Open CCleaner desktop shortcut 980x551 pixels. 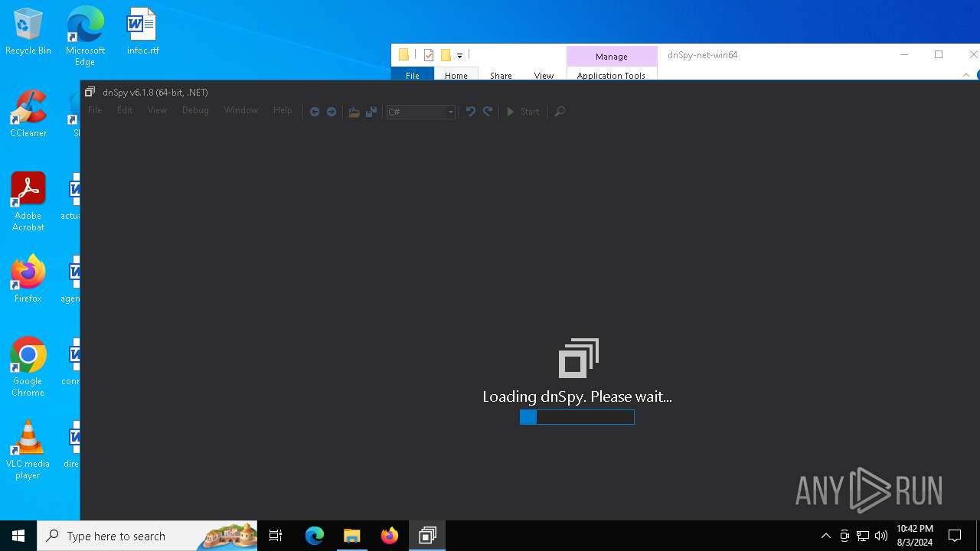[28, 115]
